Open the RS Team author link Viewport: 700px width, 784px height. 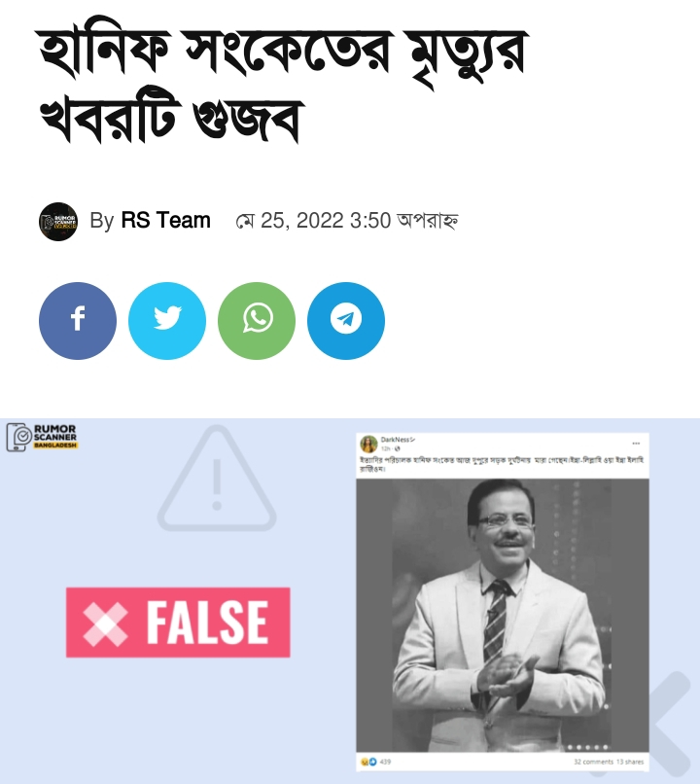pos(165,221)
